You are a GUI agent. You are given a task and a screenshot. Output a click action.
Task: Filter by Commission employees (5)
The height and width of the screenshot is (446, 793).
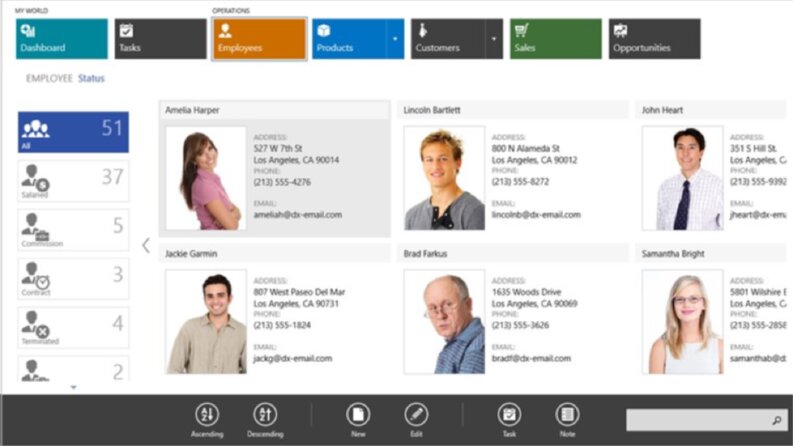pos(73,230)
